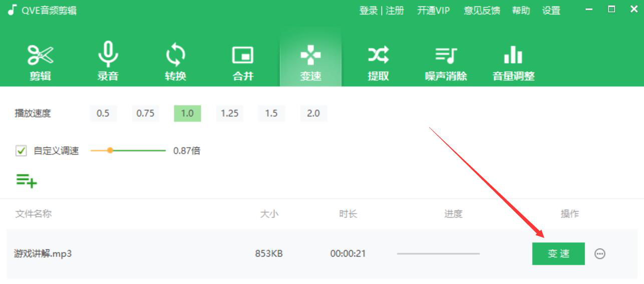This screenshot has height=284, width=644.
Task: Set playback speed to 0.5
Action: coord(103,113)
